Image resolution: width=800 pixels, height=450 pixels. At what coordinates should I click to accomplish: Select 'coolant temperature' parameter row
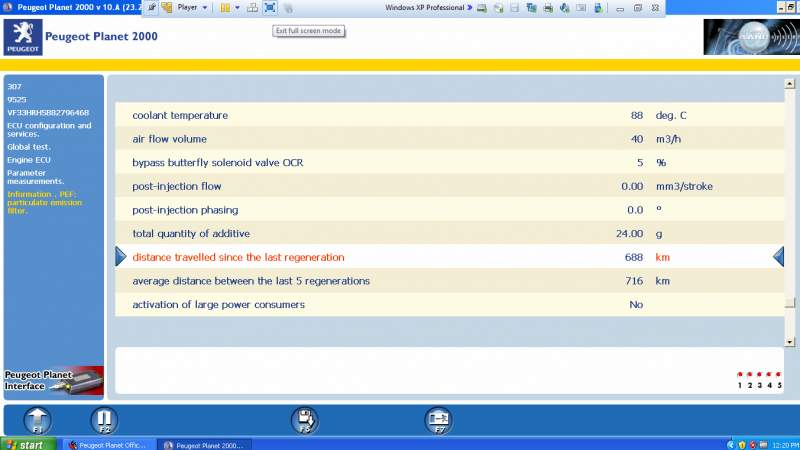pyautogui.click(x=449, y=115)
